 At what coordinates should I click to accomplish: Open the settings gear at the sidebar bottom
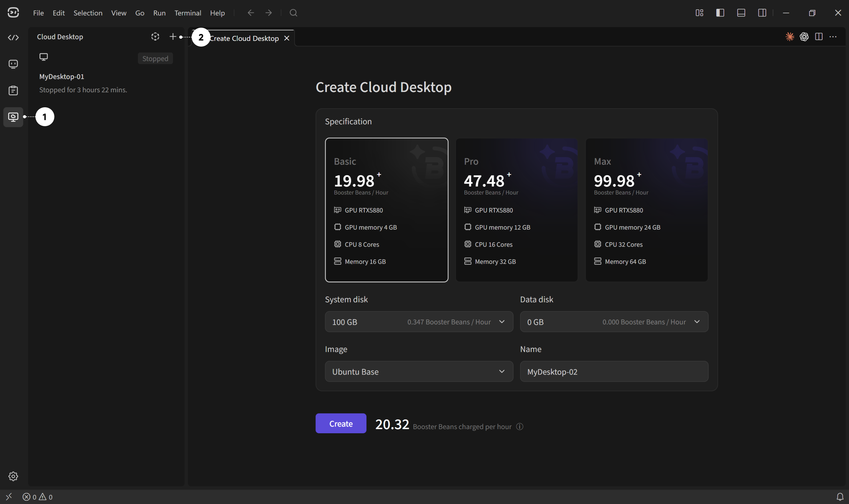click(13, 476)
